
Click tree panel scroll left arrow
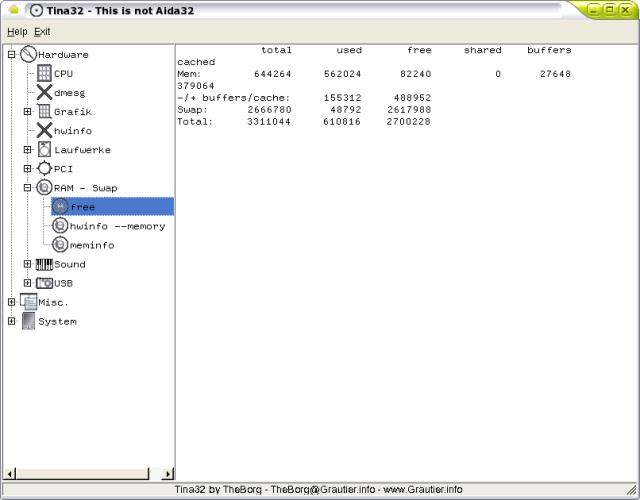(10, 473)
